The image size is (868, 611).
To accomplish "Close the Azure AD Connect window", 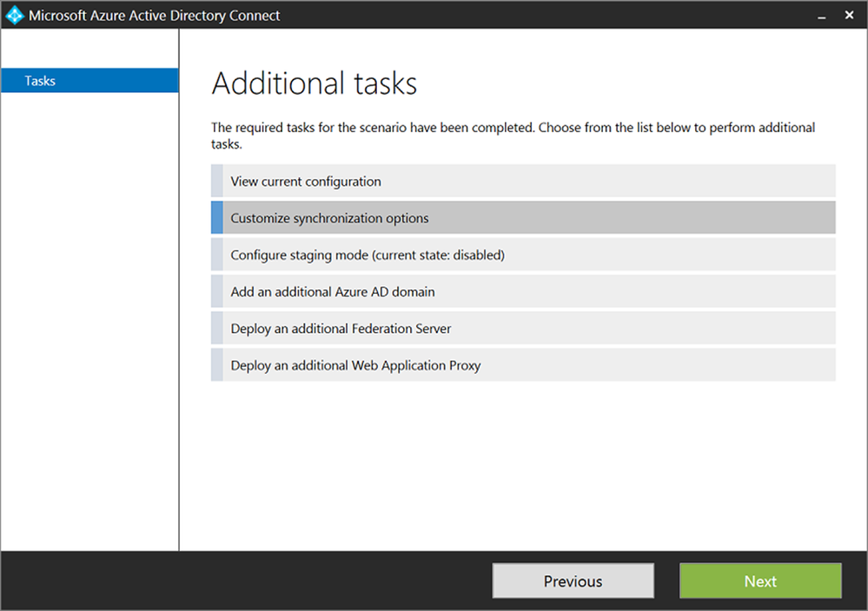I will [849, 15].
